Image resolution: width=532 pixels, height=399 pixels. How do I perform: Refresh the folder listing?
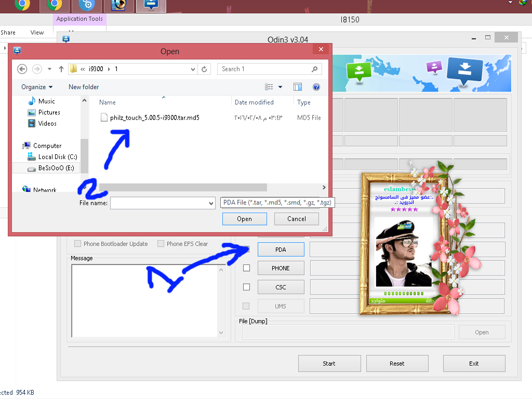pos(204,69)
